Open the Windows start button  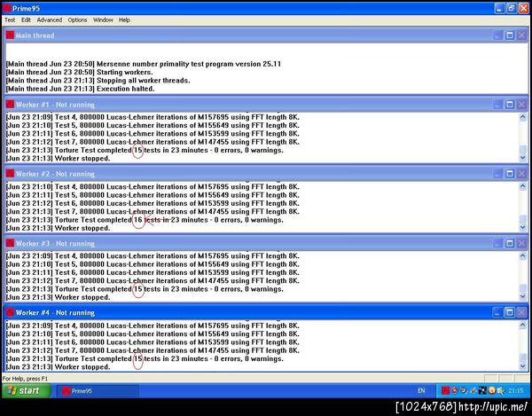(x=27, y=391)
